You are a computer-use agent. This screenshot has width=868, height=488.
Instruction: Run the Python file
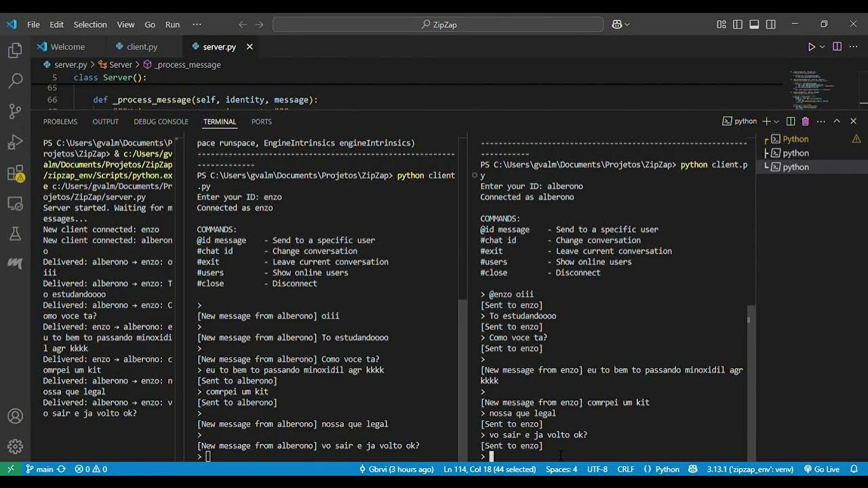coord(811,47)
